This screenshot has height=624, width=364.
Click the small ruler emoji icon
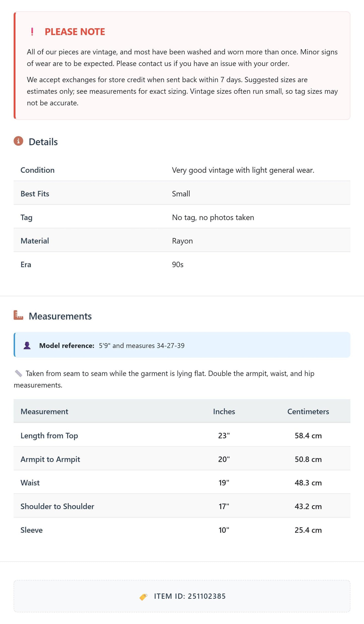[x=18, y=373]
